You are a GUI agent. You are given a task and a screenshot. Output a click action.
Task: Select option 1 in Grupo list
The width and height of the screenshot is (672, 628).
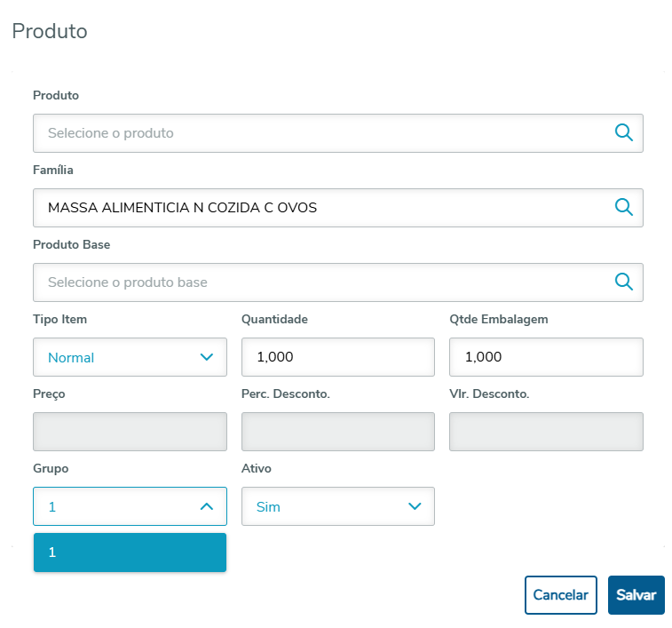130,552
